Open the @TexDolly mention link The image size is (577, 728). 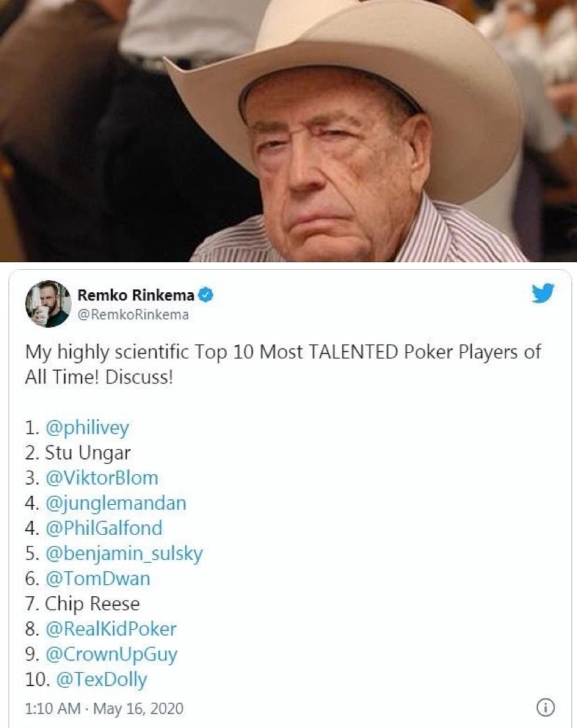[x=102, y=680]
